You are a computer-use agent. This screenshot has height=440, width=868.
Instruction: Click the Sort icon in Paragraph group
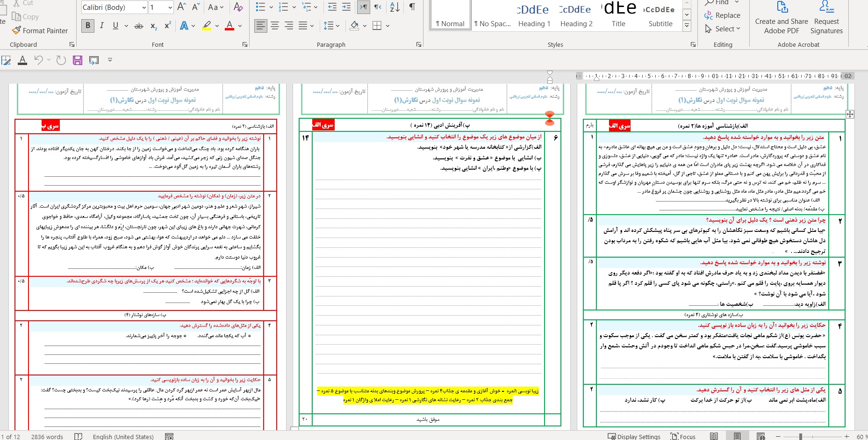click(x=394, y=7)
